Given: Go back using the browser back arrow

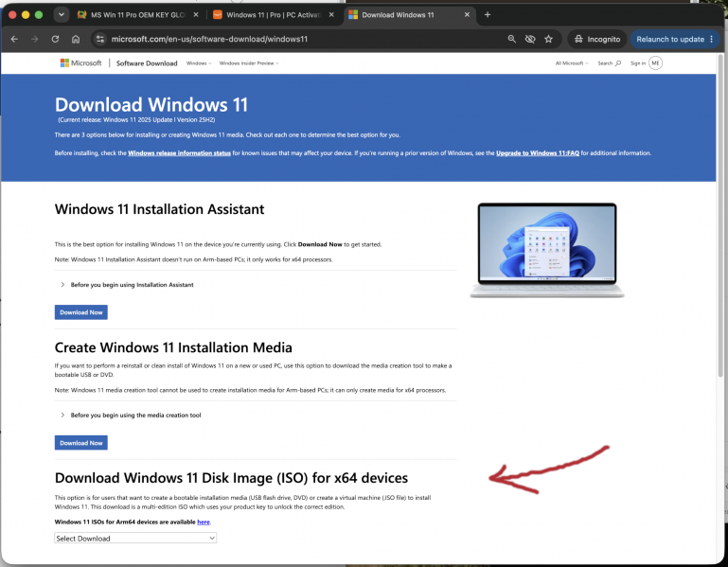Looking at the screenshot, I should coord(14,40).
